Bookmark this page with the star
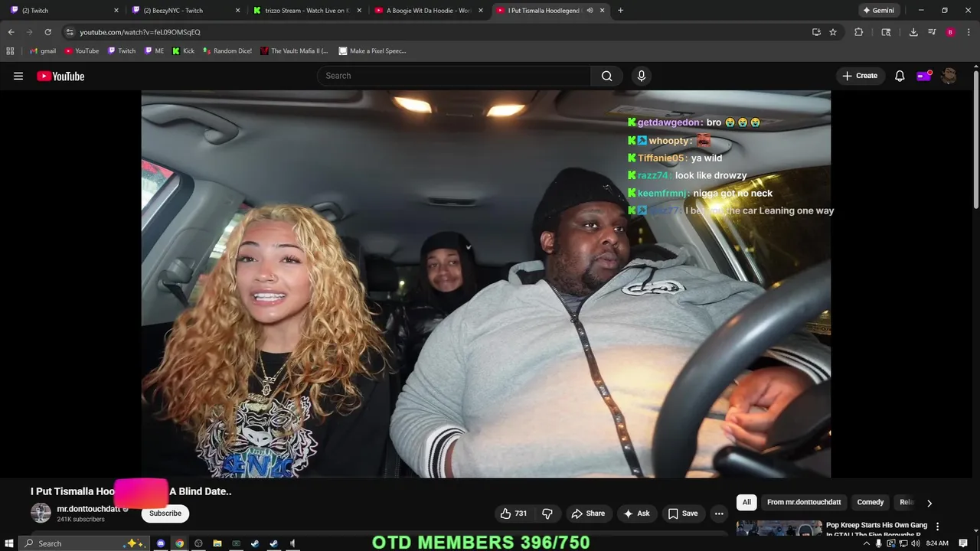Screen dimensions: 980x551 click(833, 32)
